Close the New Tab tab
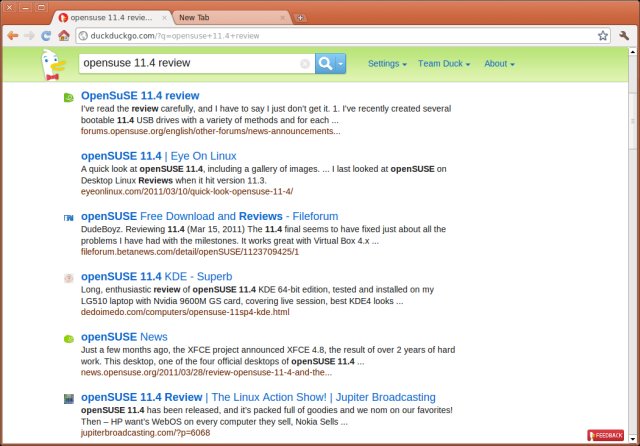This screenshot has width=640, height=446. pos(283,18)
